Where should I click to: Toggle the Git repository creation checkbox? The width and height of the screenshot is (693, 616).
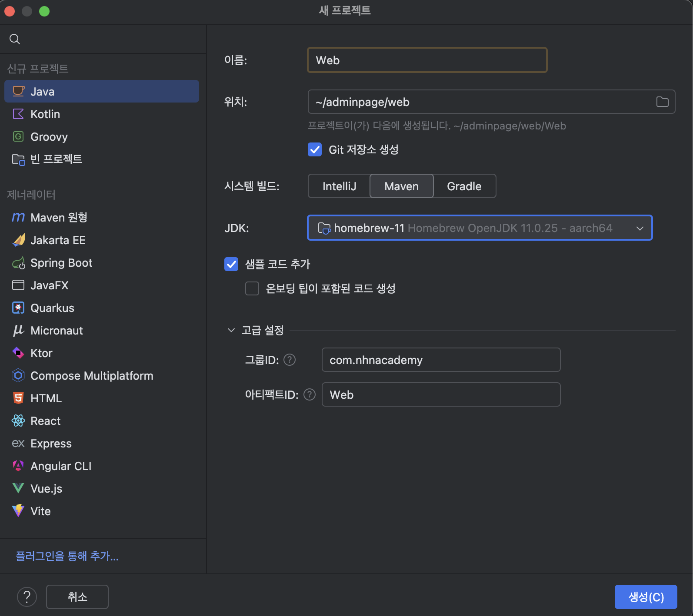(315, 149)
